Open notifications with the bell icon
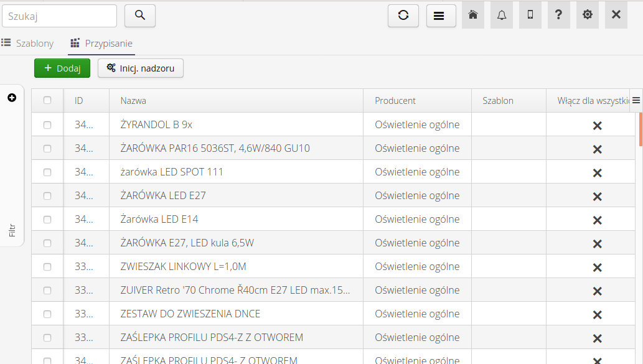The width and height of the screenshot is (643, 364). [x=501, y=15]
